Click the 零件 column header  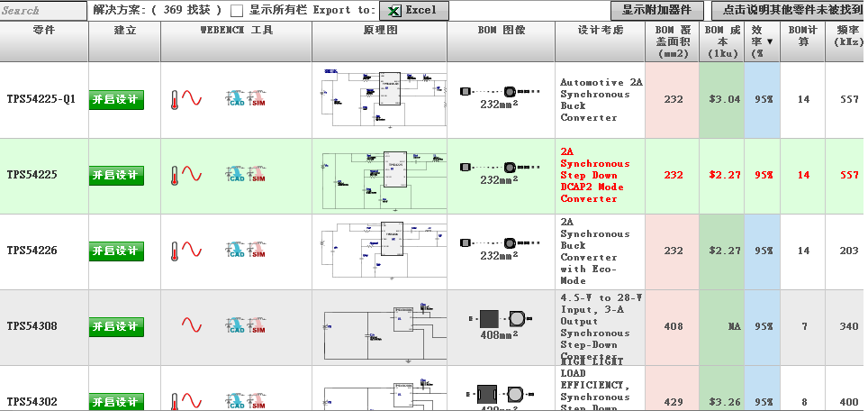click(x=44, y=42)
